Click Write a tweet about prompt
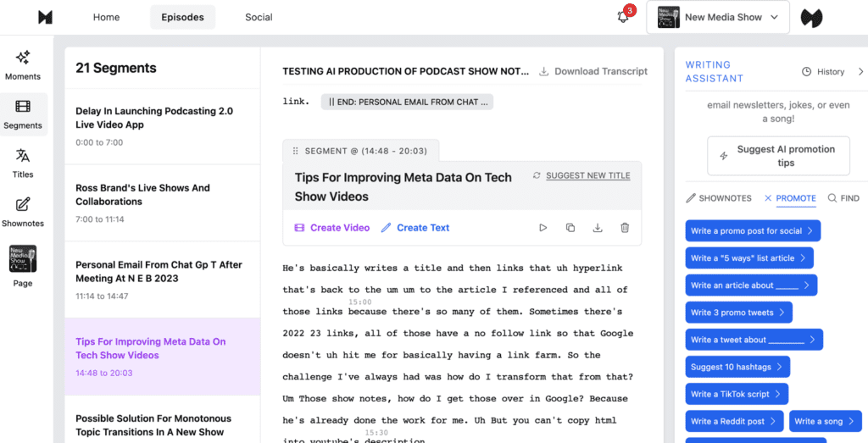 click(x=754, y=340)
